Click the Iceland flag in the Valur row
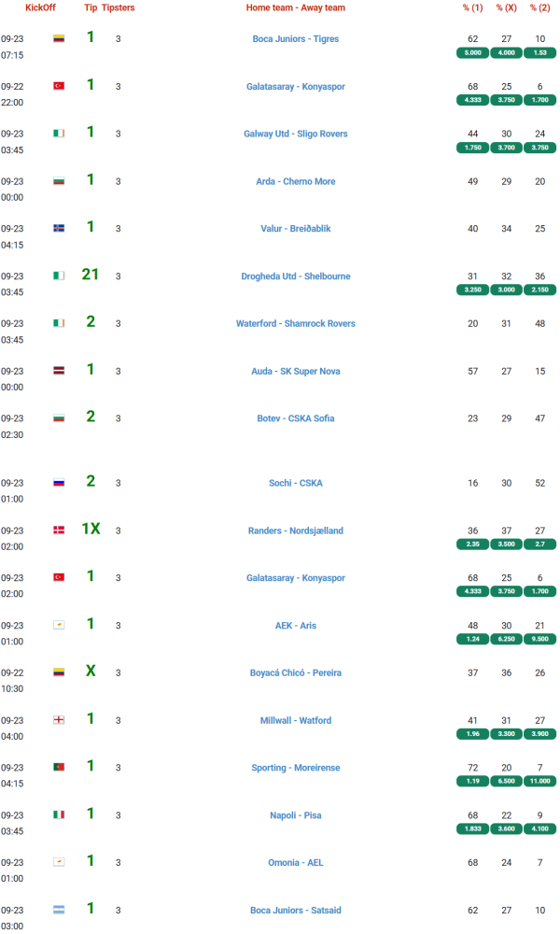Image resolution: width=560 pixels, height=934 pixels. (x=59, y=229)
